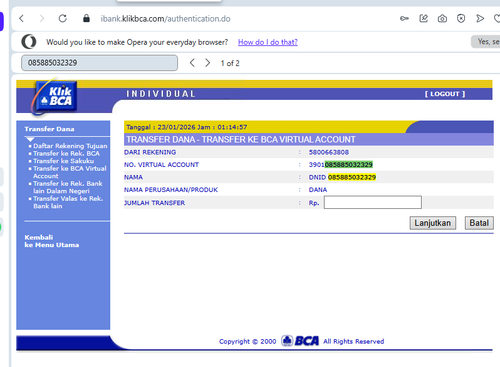Click the edit page icon in address bar
Screen dimensions: 500x367
coord(423,18)
